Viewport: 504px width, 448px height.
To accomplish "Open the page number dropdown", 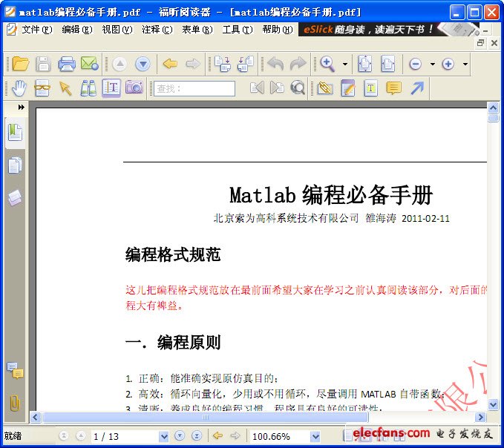I will coord(163,437).
